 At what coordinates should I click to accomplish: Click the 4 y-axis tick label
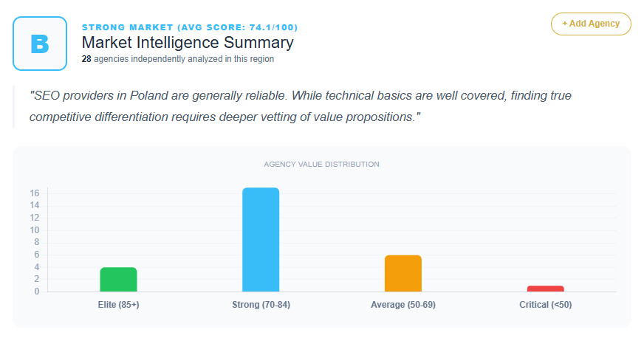click(37, 267)
